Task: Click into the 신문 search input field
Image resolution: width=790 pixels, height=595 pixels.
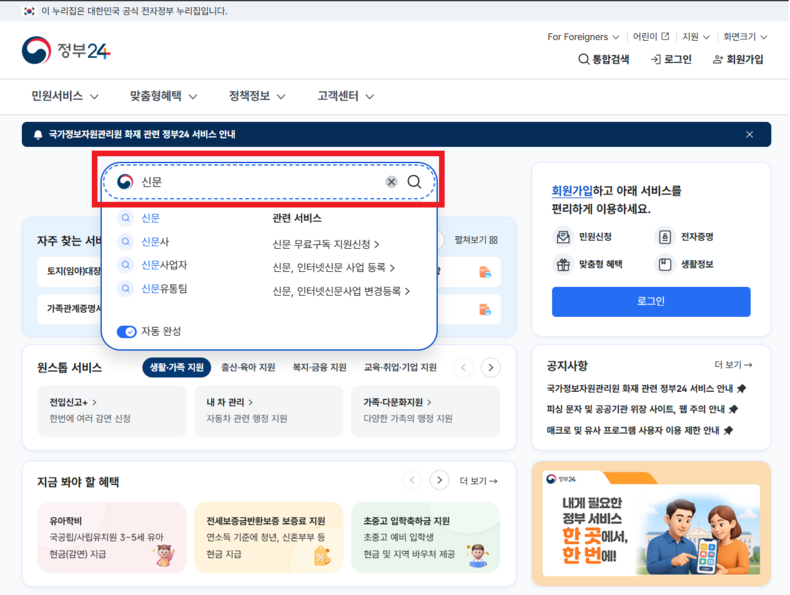Action: (x=260, y=182)
